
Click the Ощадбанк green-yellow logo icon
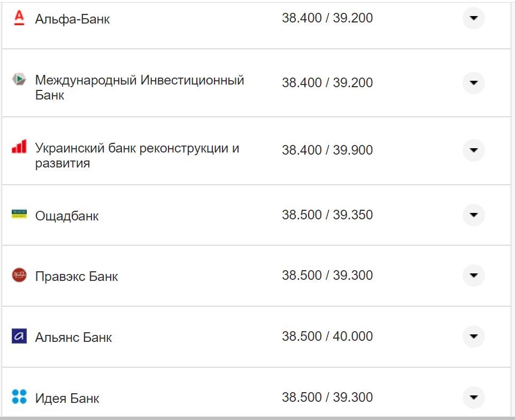[x=19, y=215]
